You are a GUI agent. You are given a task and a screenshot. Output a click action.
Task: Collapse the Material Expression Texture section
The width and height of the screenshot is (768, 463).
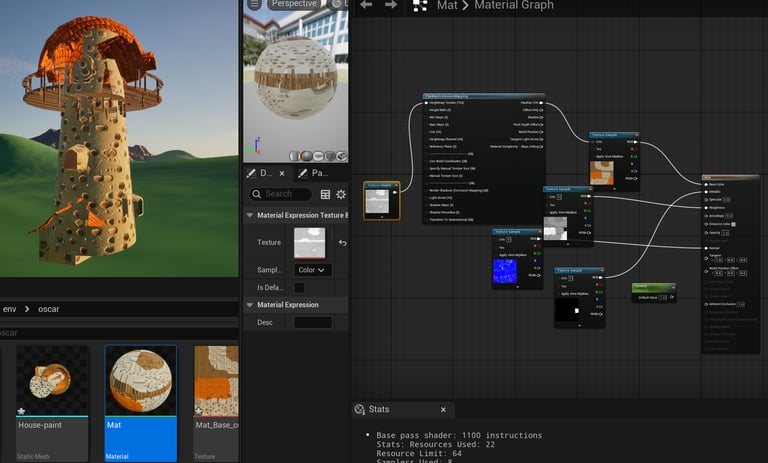(x=250, y=215)
